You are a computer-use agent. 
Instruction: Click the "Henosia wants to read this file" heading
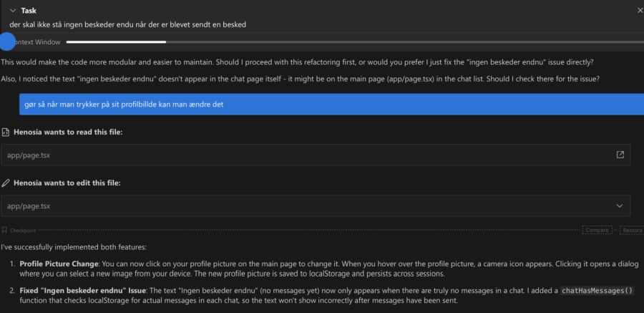(67, 133)
